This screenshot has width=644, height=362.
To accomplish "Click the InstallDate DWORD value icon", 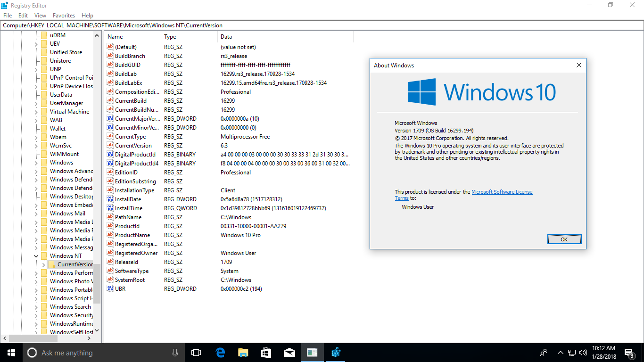I will [110, 199].
